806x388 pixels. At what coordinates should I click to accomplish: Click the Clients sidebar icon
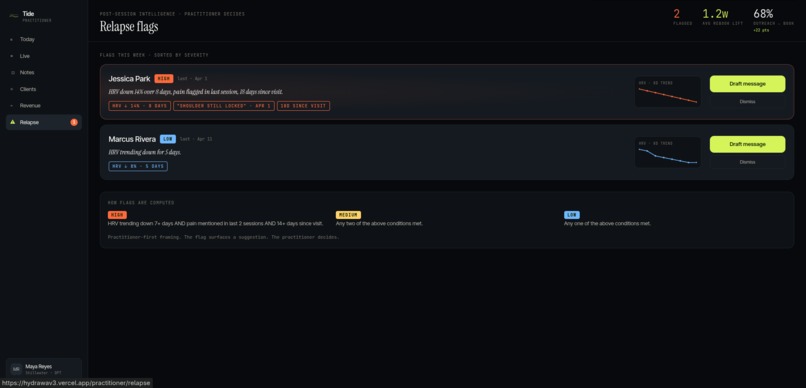[12, 89]
